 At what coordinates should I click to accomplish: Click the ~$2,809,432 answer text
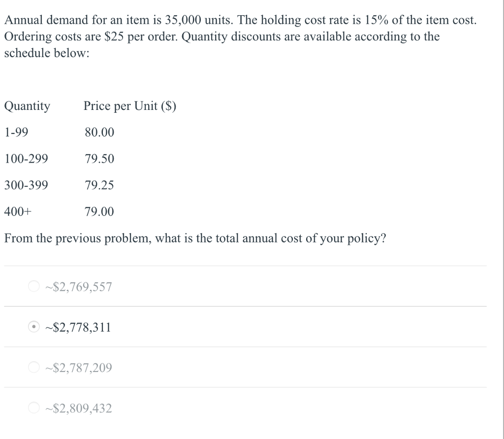pos(77,407)
